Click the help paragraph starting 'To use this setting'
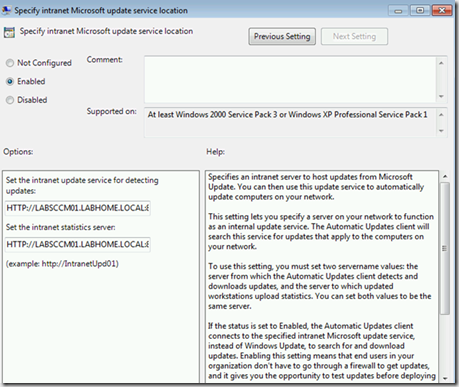The height and width of the screenshot is (387, 459). pos(320,286)
